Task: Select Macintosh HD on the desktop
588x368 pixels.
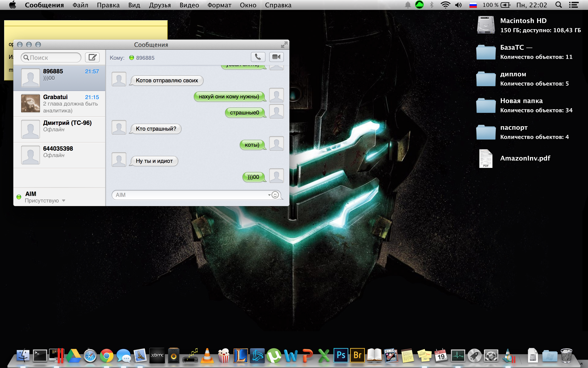Action: pos(486,25)
